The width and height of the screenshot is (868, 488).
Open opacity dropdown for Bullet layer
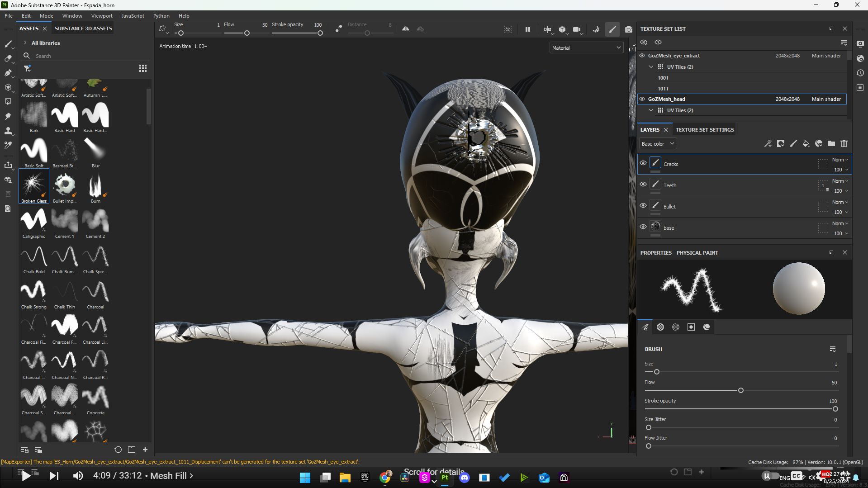(x=841, y=212)
